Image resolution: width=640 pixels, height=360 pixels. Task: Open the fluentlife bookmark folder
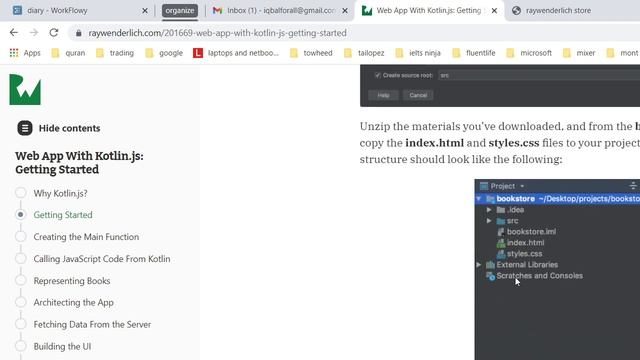[474, 53]
